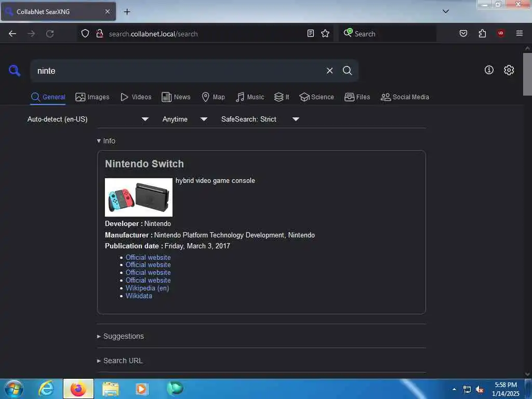Screen dimensions: 532x399
Task: Open the tracking protection shield icon
Action: (85, 33)
